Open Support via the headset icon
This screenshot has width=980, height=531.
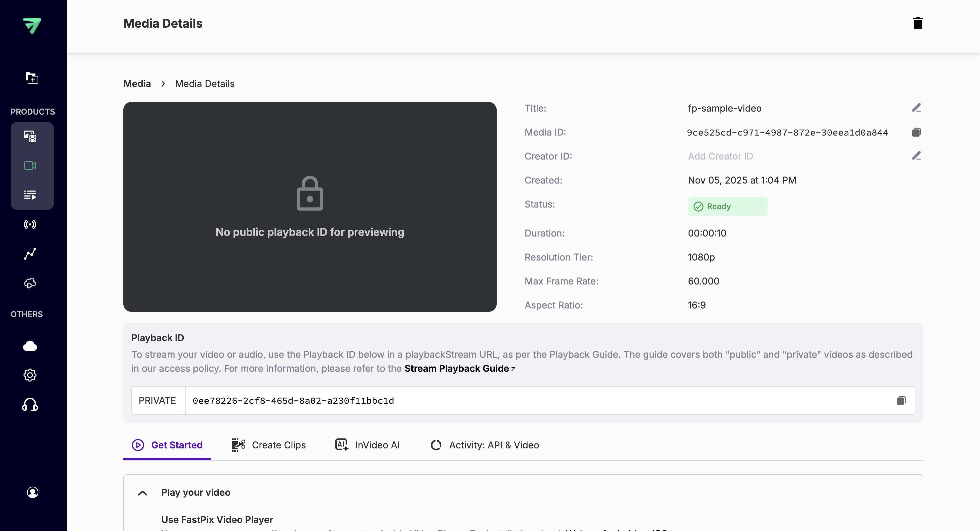[x=30, y=405]
